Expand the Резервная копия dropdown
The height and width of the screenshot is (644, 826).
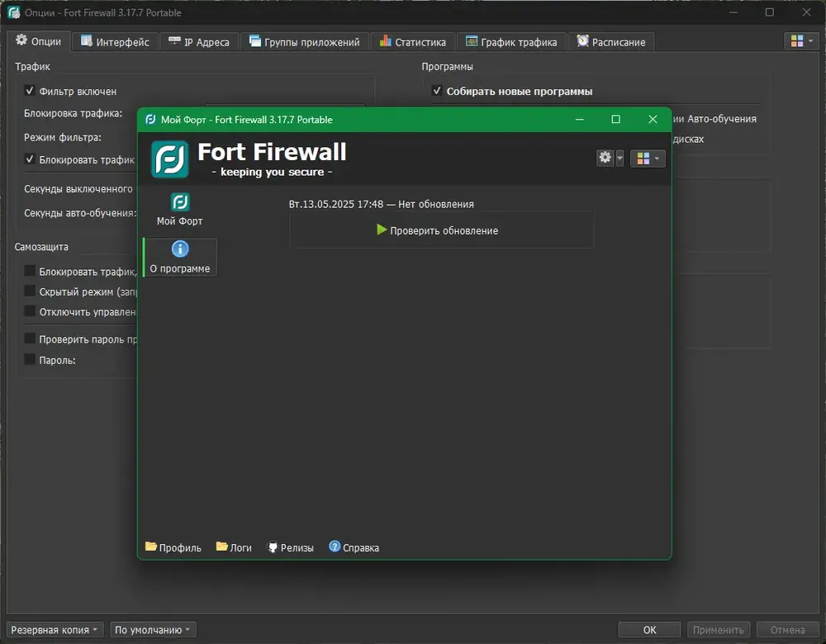55,630
